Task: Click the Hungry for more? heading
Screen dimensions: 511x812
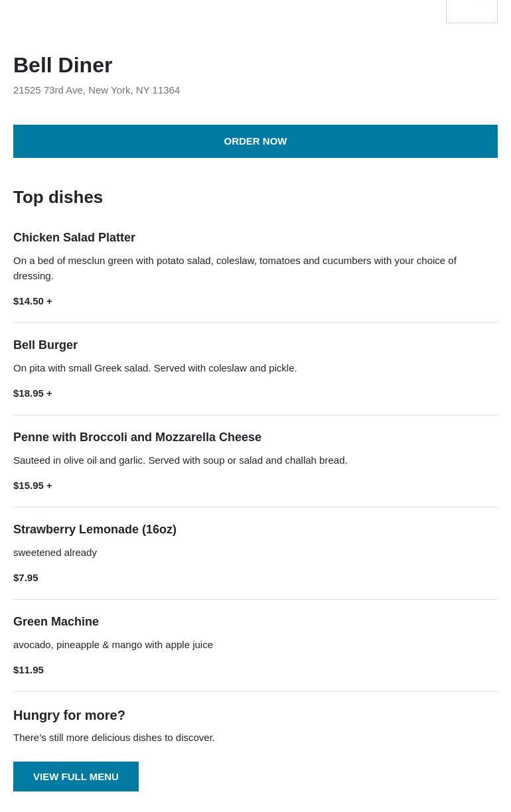Action: (69, 715)
